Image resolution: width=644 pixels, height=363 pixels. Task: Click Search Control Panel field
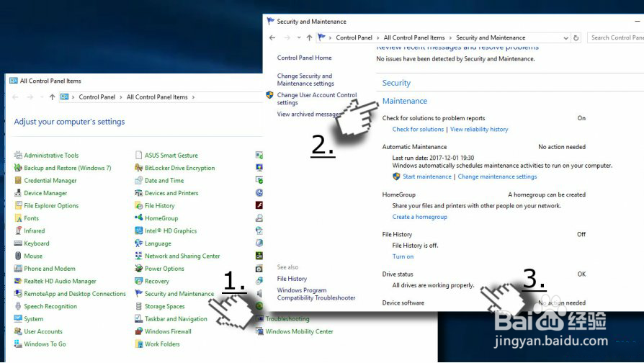(615, 37)
